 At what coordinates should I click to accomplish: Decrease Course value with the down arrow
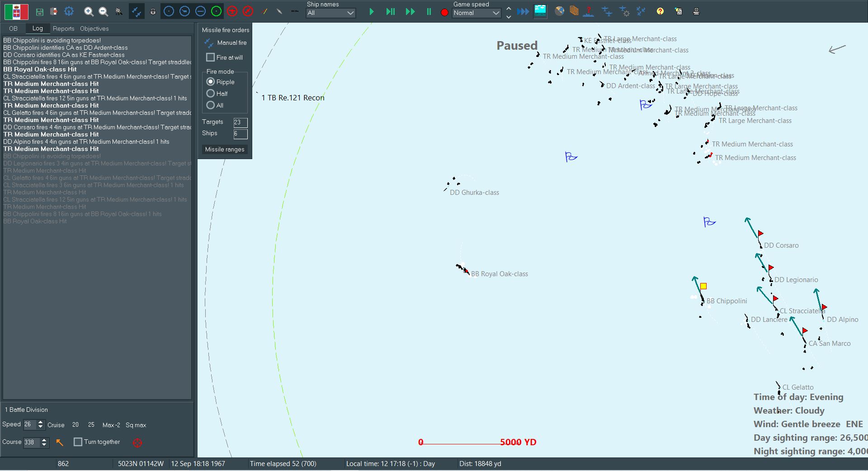tap(44, 445)
